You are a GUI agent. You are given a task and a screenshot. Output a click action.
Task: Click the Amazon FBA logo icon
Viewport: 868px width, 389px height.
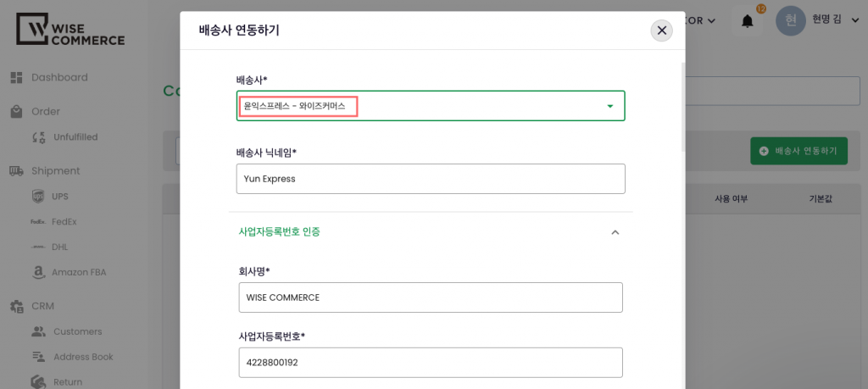pos(37,273)
